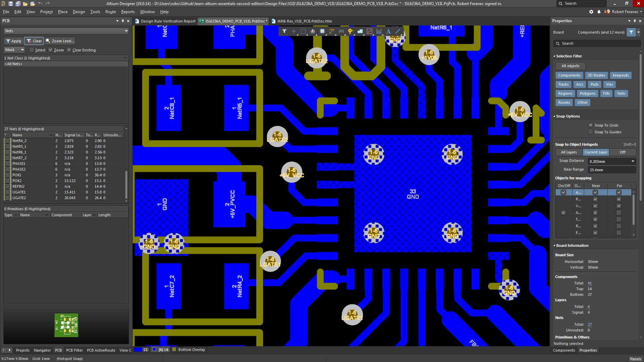644x362 pixels.
Task: Enable the Snap To Guides checkbox
Action: [590, 132]
